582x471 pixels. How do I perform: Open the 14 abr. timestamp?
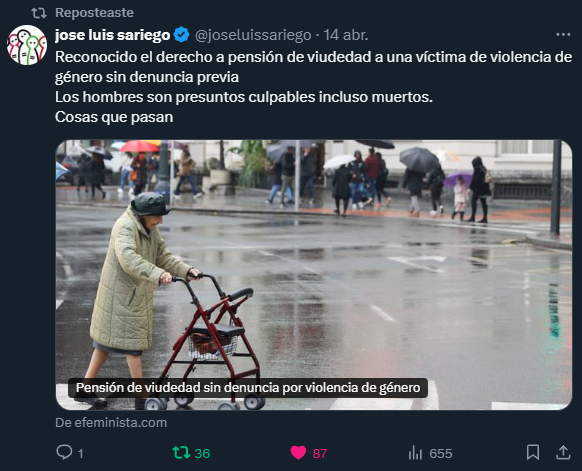click(346, 35)
